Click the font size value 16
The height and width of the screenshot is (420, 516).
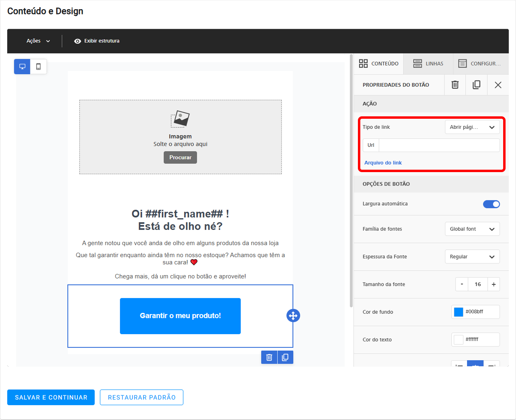(478, 284)
